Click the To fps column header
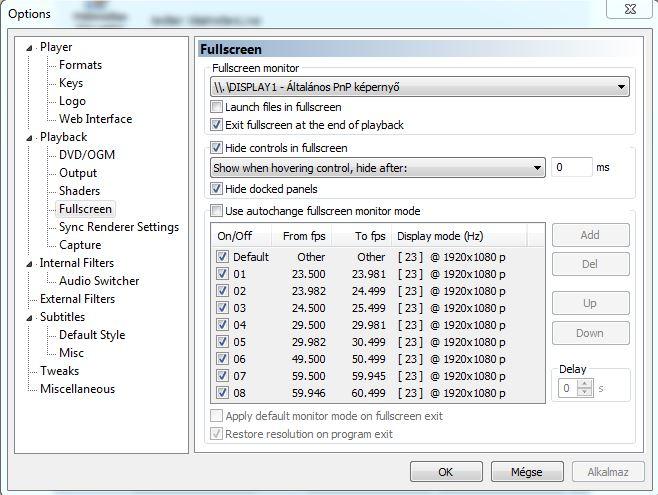The height and width of the screenshot is (495, 658). 361,236
